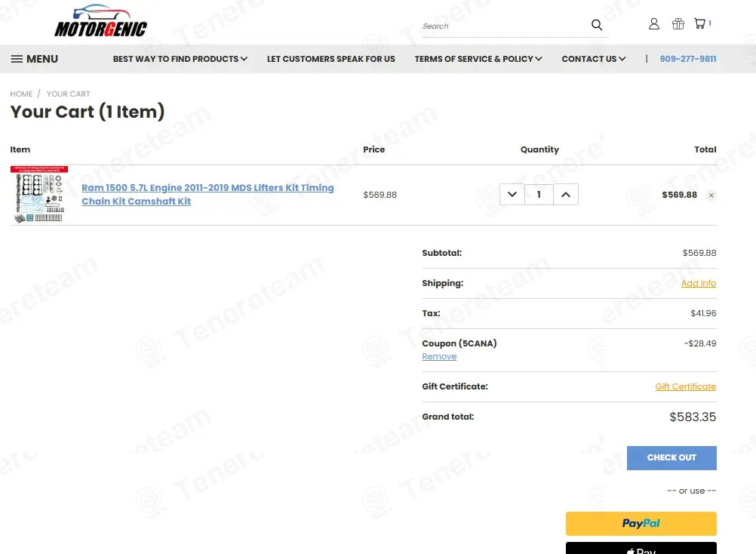
Task: Click the item price $569.88 in Price column
Action: [x=380, y=195]
